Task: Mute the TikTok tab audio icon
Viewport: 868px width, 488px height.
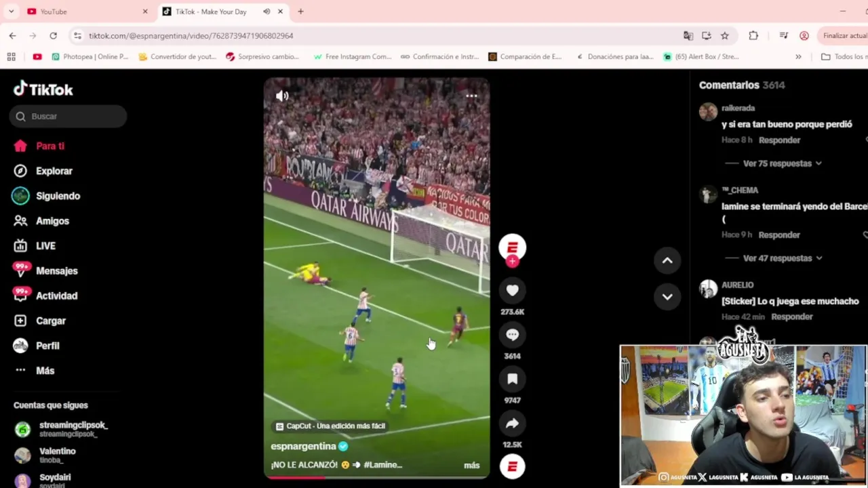Action: pos(267,12)
